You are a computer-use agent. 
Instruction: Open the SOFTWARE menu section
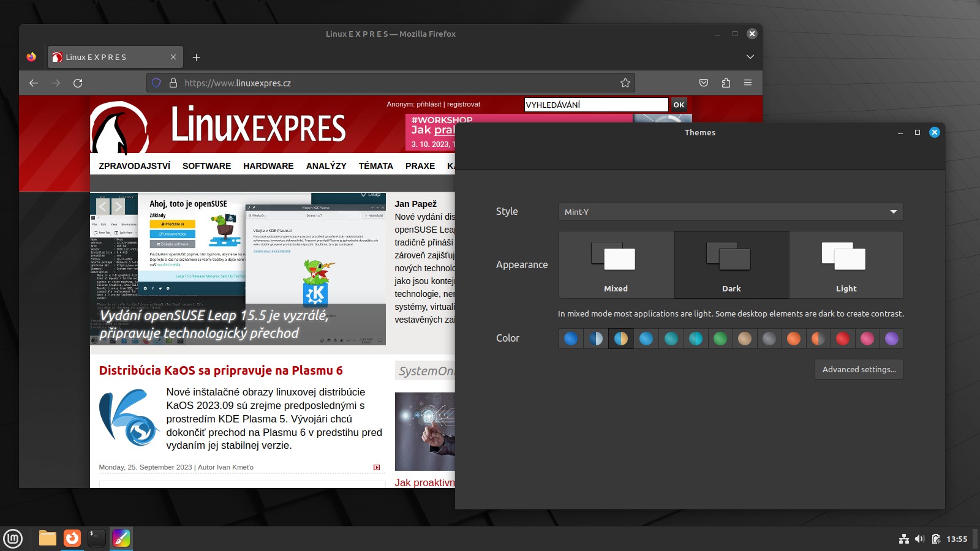coord(206,166)
